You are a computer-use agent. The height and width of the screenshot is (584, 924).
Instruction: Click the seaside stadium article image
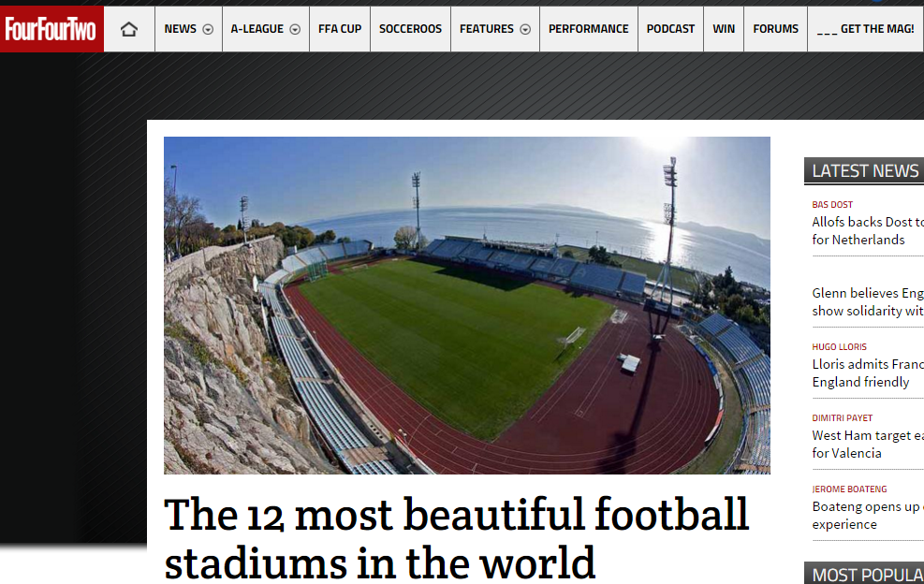(x=467, y=305)
